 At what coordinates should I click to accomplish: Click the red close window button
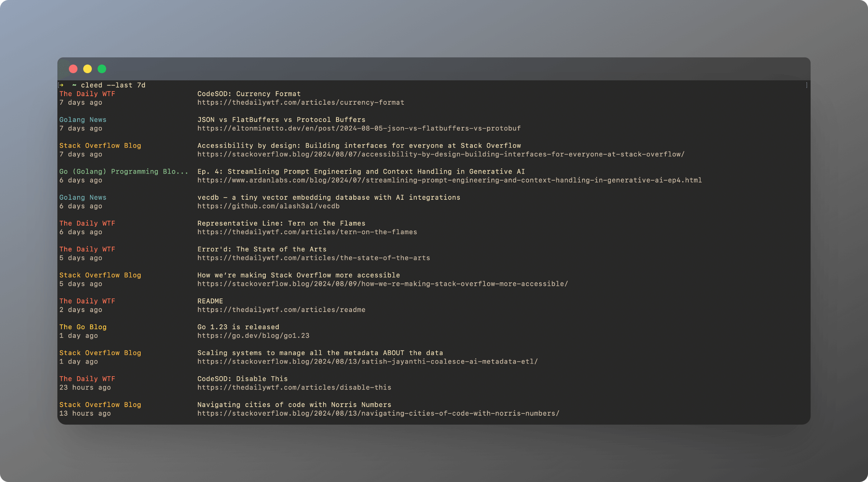coord(73,69)
